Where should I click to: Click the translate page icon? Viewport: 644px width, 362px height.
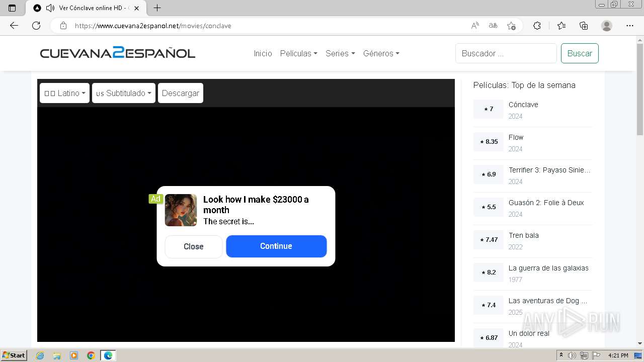(493, 26)
